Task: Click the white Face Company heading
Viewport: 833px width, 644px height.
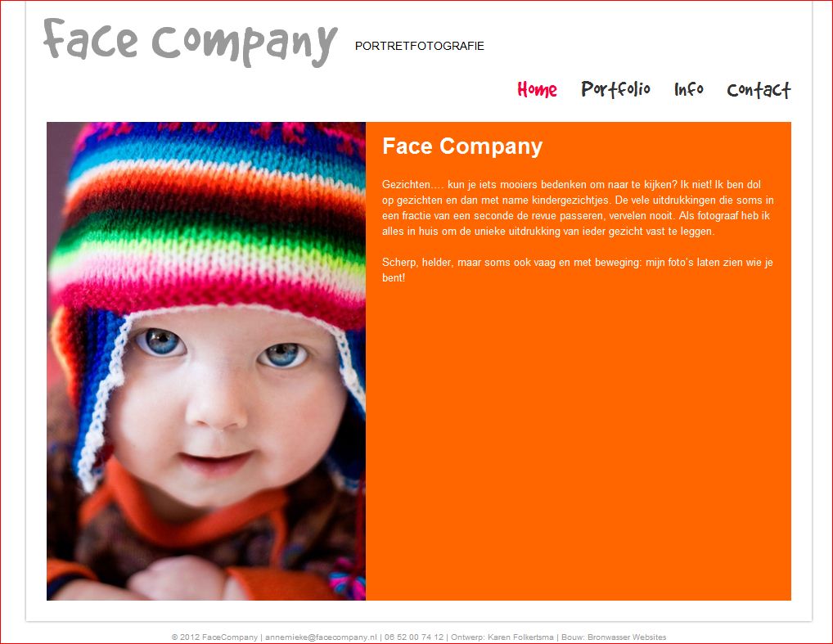Action: [x=462, y=146]
